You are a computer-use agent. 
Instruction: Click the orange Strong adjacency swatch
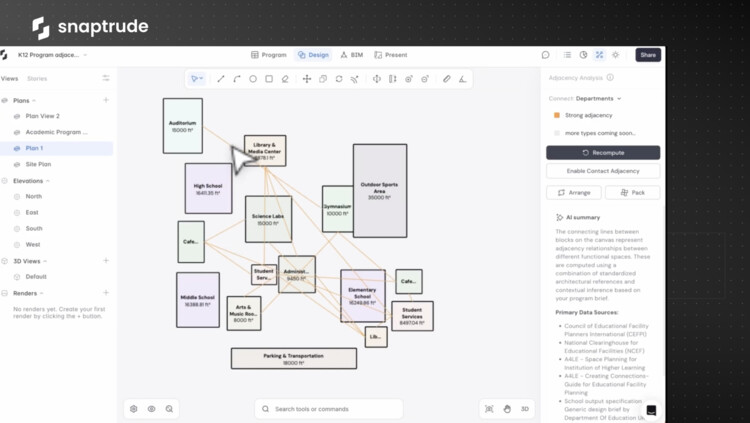(x=557, y=115)
